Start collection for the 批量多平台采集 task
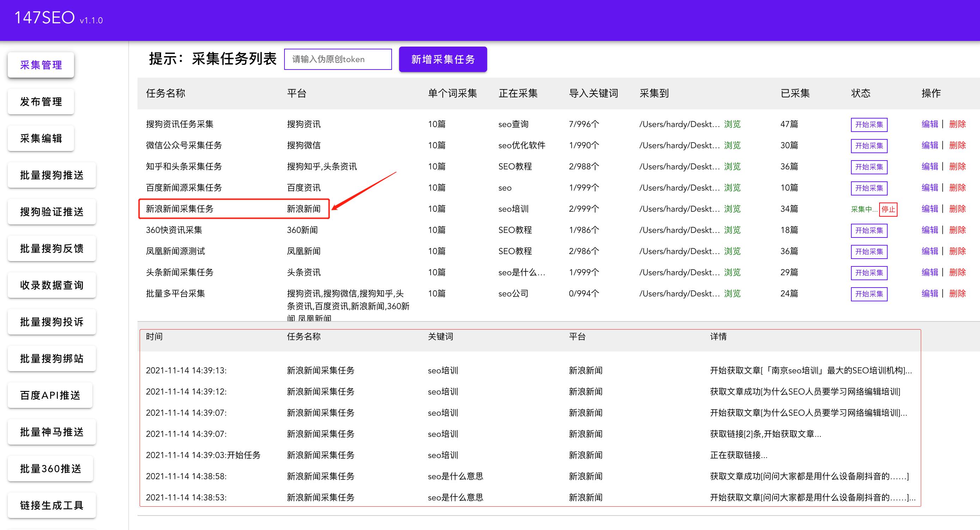 click(869, 294)
